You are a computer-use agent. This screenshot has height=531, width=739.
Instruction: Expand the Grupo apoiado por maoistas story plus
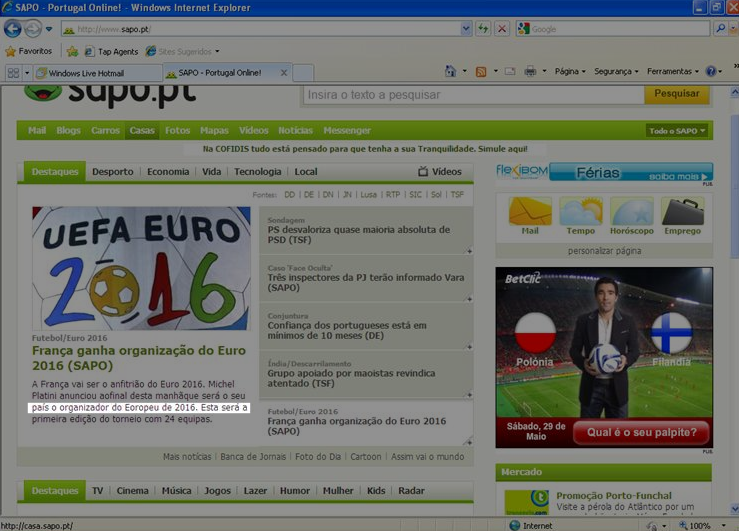pos(469,395)
